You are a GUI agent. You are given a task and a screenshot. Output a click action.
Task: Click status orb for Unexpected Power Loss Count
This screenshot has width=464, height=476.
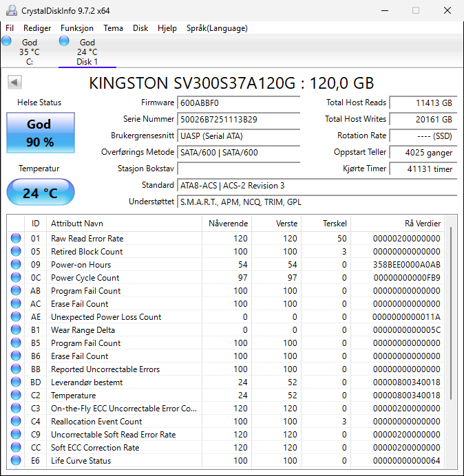point(16,316)
